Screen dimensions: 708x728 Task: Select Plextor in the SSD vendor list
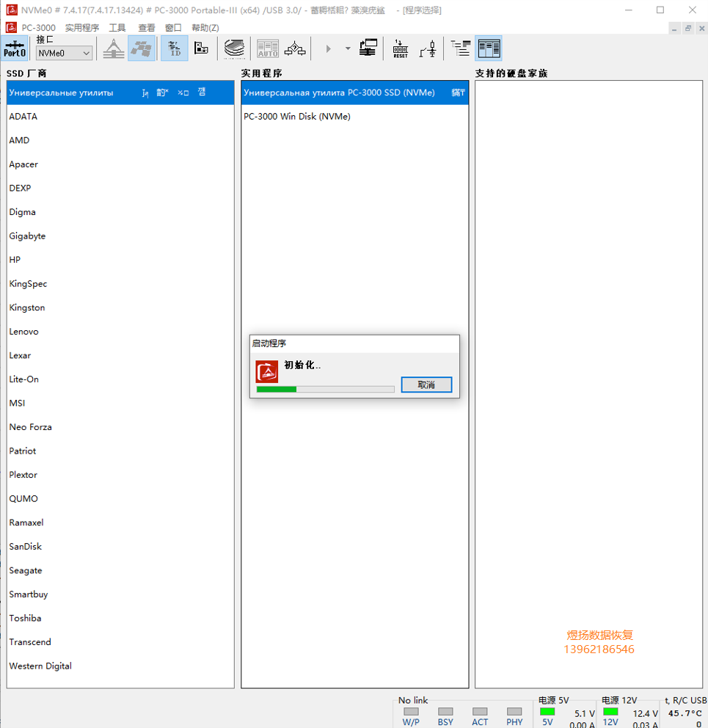pyautogui.click(x=121, y=475)
